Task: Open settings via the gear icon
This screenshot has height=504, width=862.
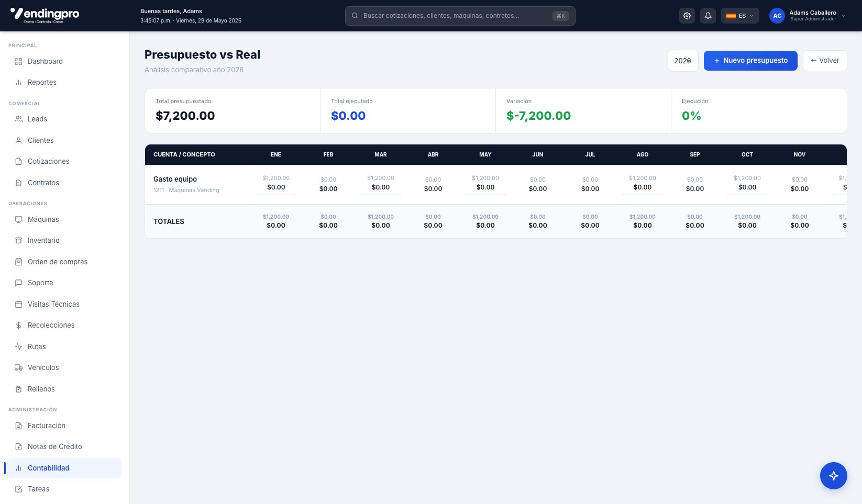Action: [687, 16]
